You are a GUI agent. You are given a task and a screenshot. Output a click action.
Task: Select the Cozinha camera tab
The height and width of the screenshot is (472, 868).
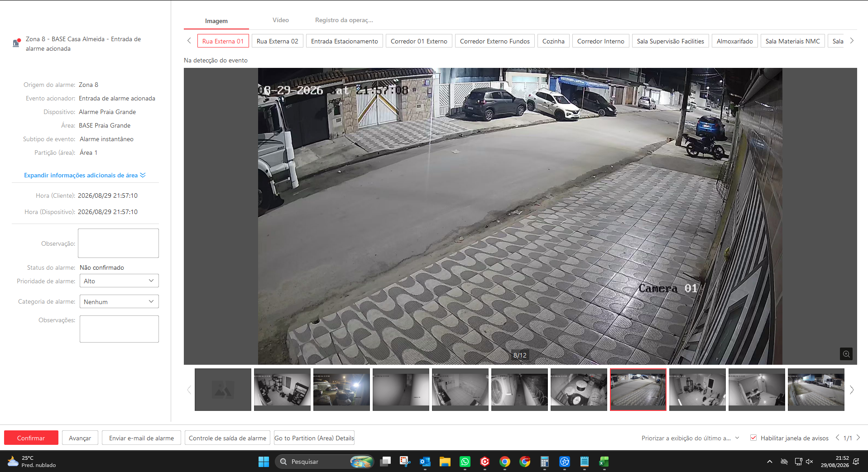pyautogui.click(x=553, y=41)
